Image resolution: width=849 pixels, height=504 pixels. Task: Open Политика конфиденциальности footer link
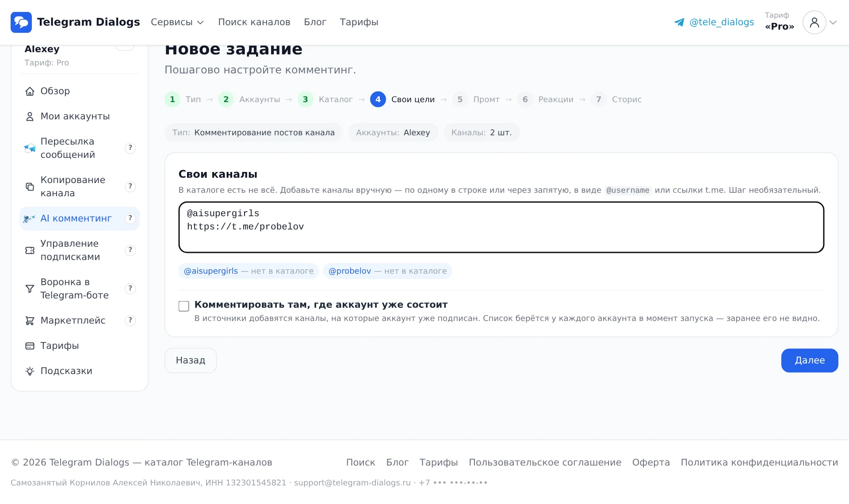[759, 462]
